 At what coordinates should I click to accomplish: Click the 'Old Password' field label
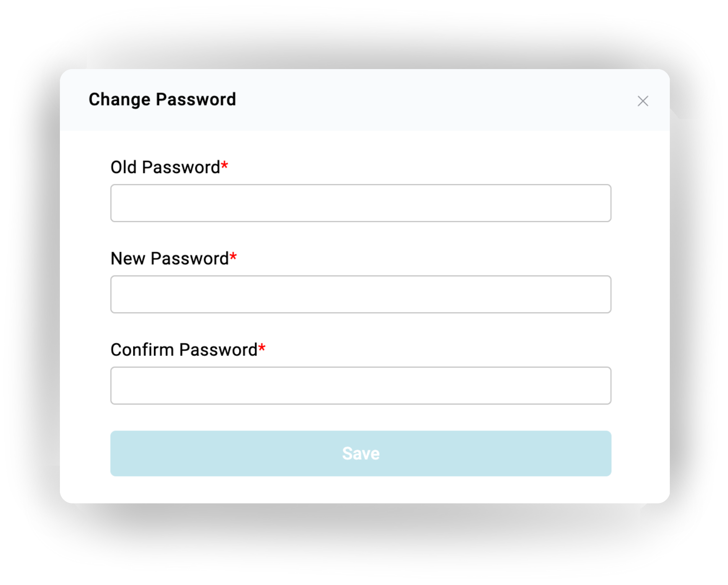[165, 168]
